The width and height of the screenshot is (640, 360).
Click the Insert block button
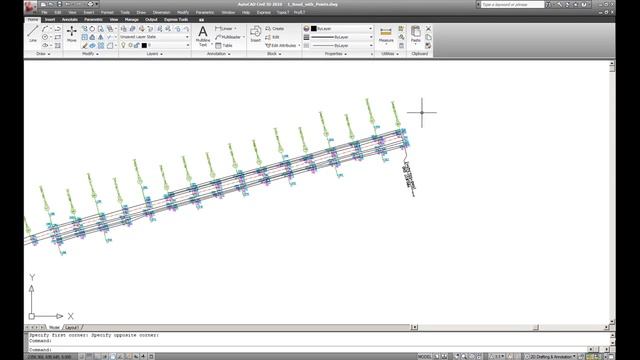[x=256, y=34]
